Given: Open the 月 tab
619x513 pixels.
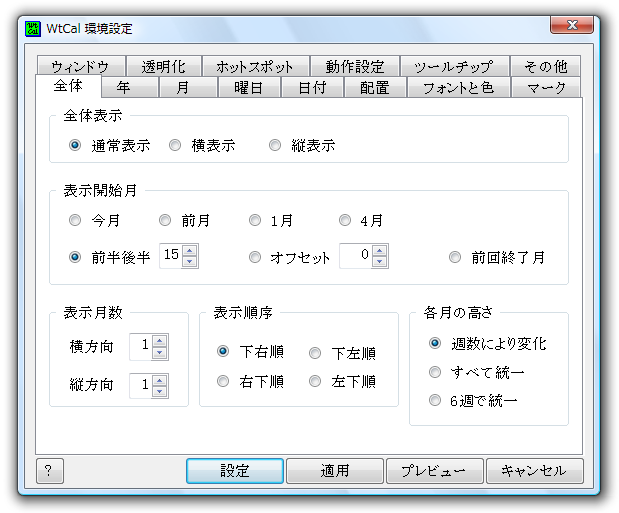Looking at the screenshot, I should [188, 87].
